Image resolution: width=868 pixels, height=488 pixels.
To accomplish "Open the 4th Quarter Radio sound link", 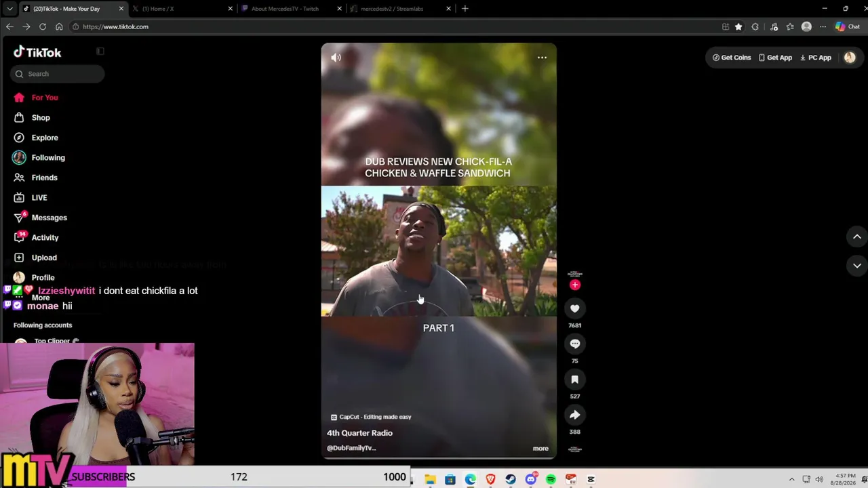I will coord(359,433).
